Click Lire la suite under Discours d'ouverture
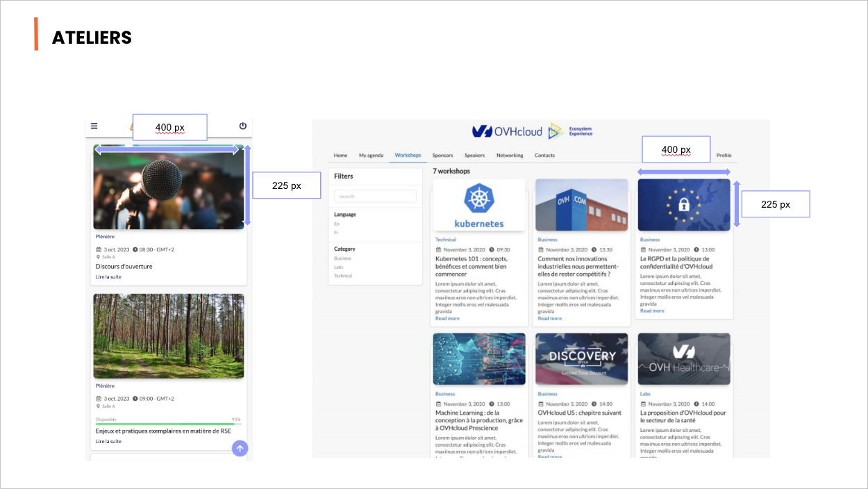868x489 pixels. tap(108, 277)
